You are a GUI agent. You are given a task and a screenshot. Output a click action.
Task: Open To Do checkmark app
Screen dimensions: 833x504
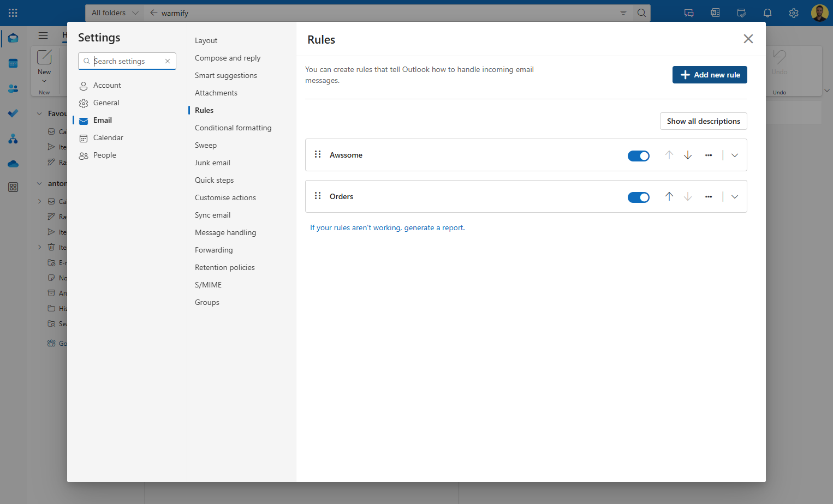pos(13,113)
